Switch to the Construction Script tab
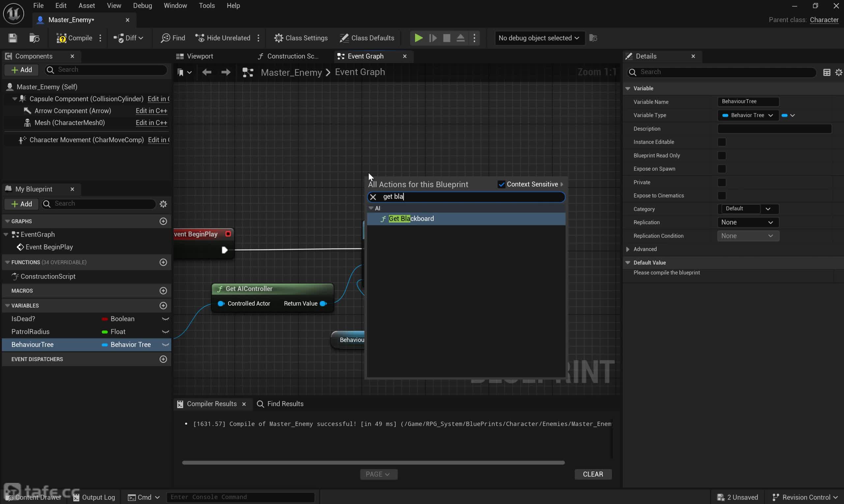 coord(288,56)
